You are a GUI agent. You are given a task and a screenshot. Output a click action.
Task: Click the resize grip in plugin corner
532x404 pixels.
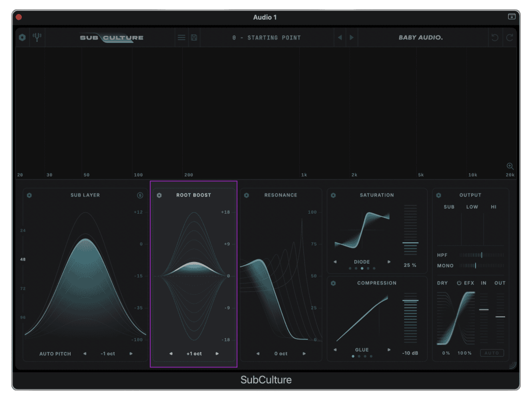click(x=513, y=365)
